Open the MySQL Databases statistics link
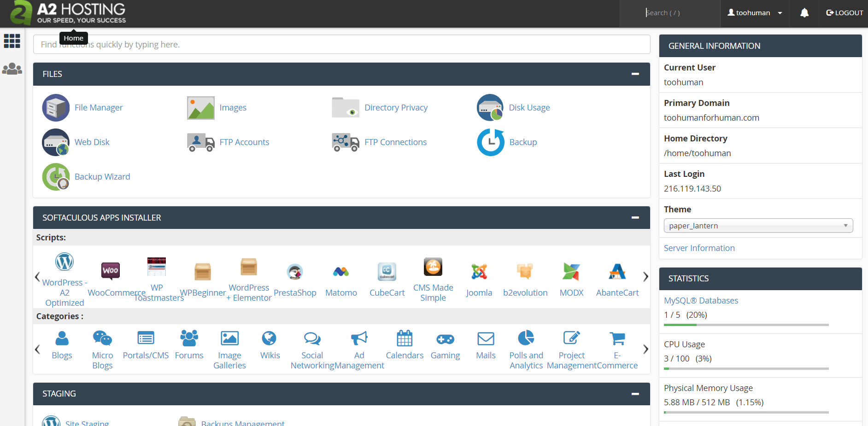Viewport: 868px width, 426px height. tap(701, 301)
